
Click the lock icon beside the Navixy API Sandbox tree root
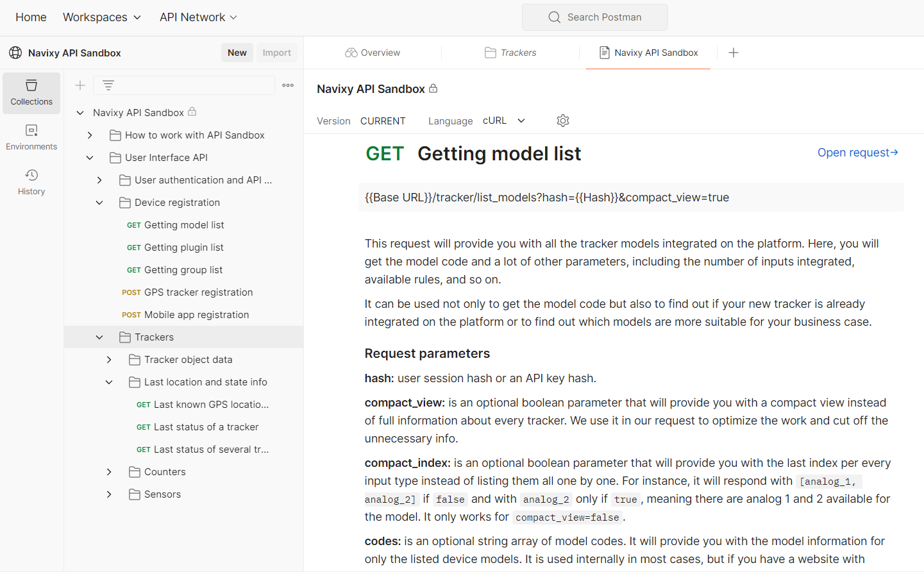click(x=192, y=112)
